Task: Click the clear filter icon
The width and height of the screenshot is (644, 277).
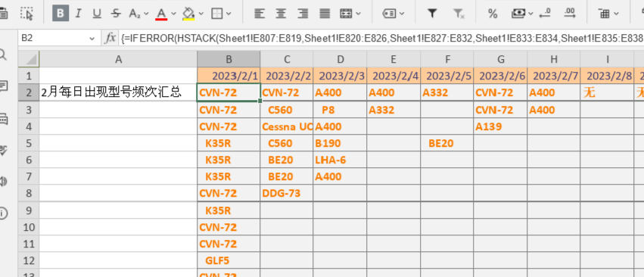Action: coord(459,14)
